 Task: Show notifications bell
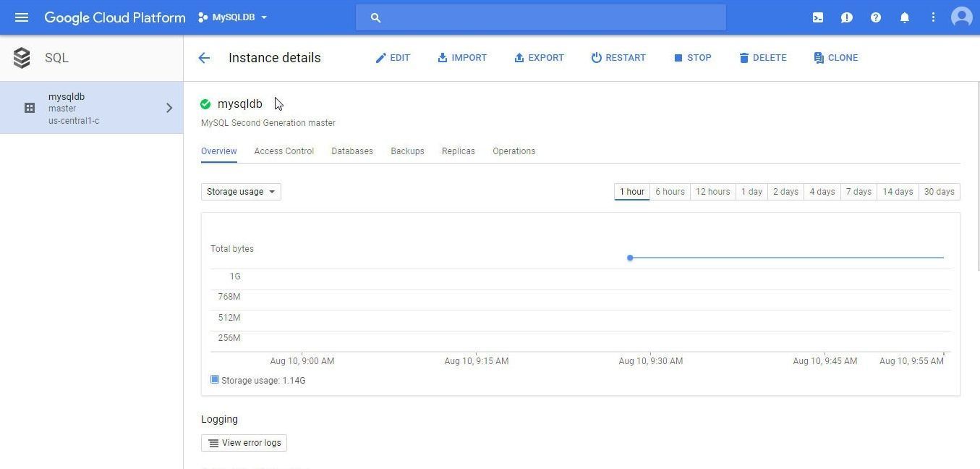[x=905, y=17]
